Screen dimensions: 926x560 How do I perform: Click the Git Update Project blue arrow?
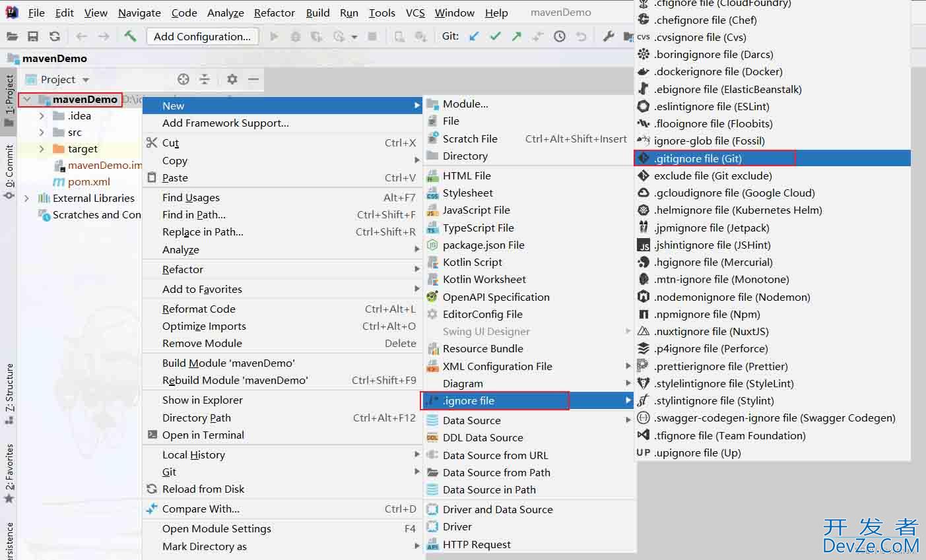[x=474, y=36]
